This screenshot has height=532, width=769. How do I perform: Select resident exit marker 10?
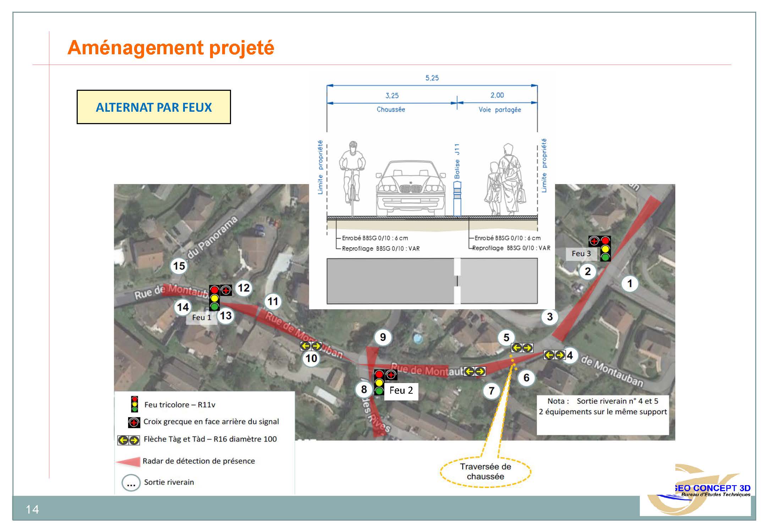click(x=311, y=358)
